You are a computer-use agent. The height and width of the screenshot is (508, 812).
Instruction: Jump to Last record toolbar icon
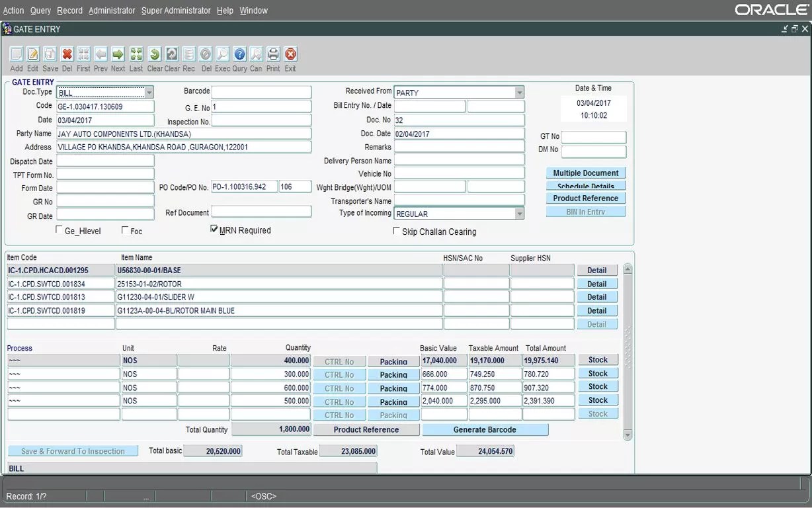[x=136, y=54]
